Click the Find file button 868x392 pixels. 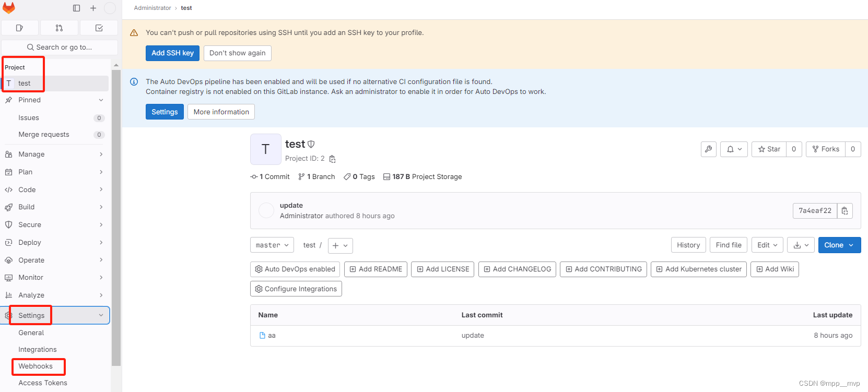(x=729, y=245)
